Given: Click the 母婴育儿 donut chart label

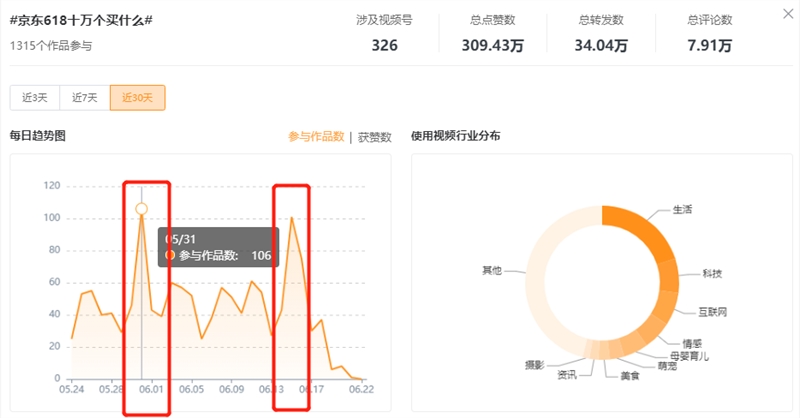Looking at the screenshot, I should 689,356.
